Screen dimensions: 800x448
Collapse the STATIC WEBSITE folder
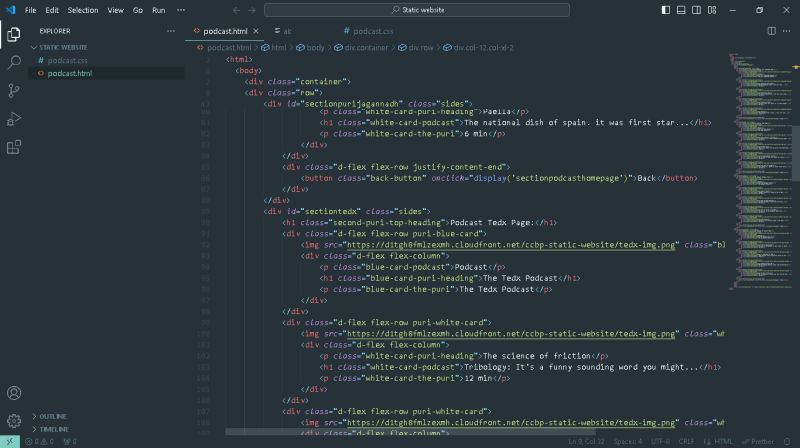(x=62, y=47)
